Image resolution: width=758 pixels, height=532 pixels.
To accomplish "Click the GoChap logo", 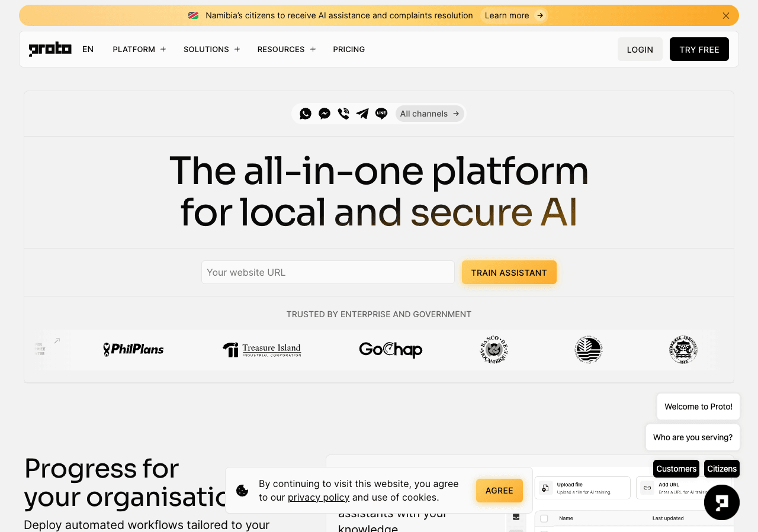I will [391, 350].
